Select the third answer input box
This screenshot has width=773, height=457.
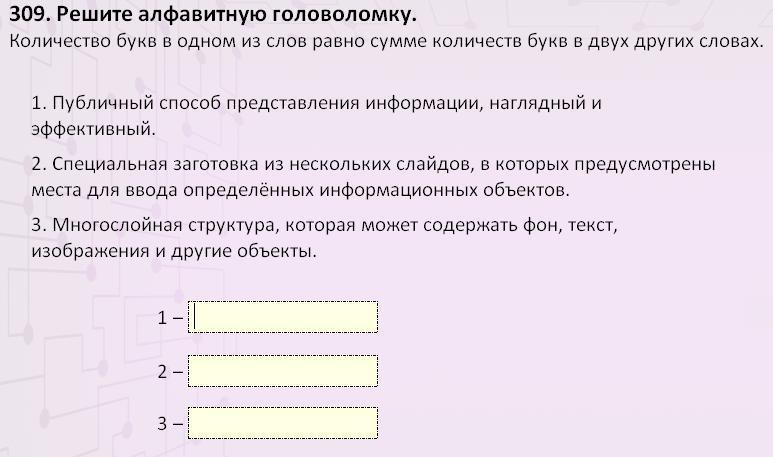click(283, 423)
